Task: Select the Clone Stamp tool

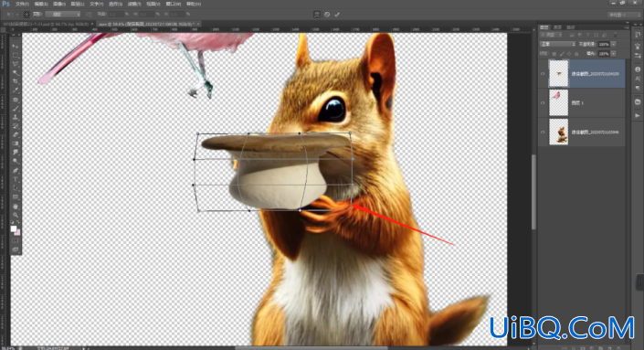Action: pyautogui.click(x=16, y=118)
